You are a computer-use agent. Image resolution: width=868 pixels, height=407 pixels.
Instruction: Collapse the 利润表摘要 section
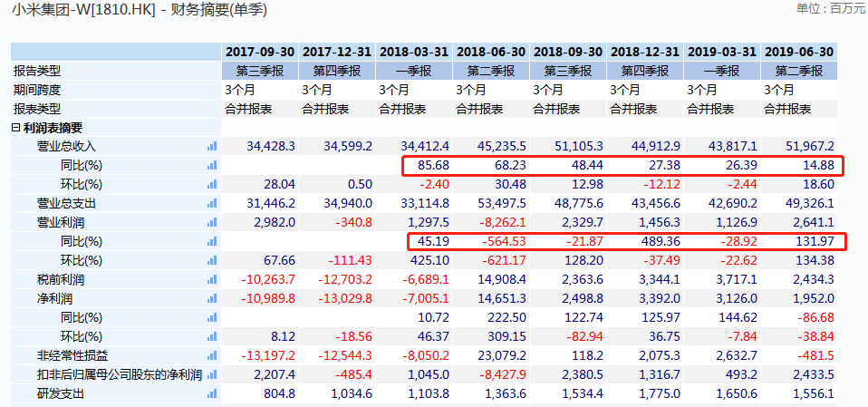tap(16, 128)
